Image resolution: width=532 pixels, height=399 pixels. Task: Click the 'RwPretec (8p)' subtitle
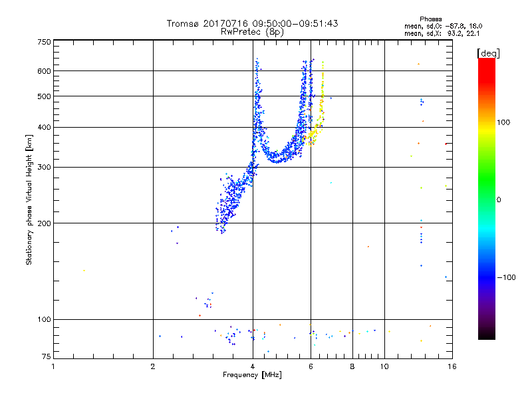coord(252,32)
